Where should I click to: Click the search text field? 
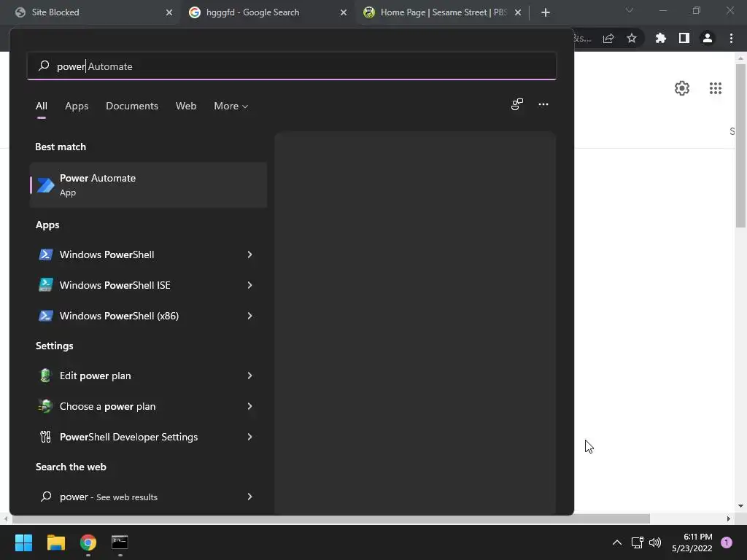[x=292, y=66]
